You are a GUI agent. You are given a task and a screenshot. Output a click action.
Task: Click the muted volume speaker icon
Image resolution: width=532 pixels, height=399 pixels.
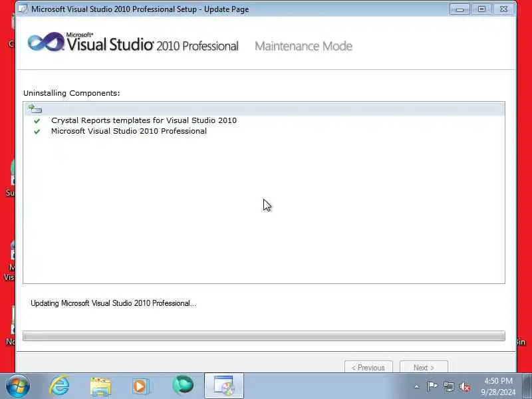465,387
